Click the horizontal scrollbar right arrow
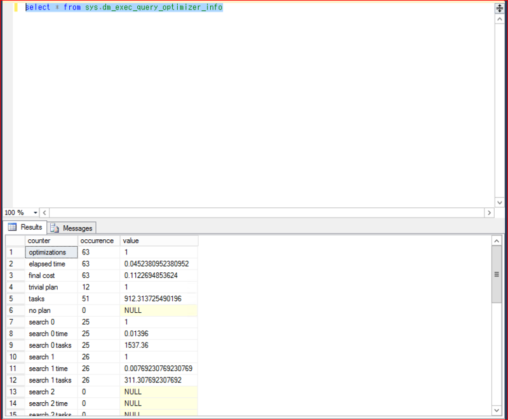The height and width of the screenshot is (420, 508). click(489, 213)
